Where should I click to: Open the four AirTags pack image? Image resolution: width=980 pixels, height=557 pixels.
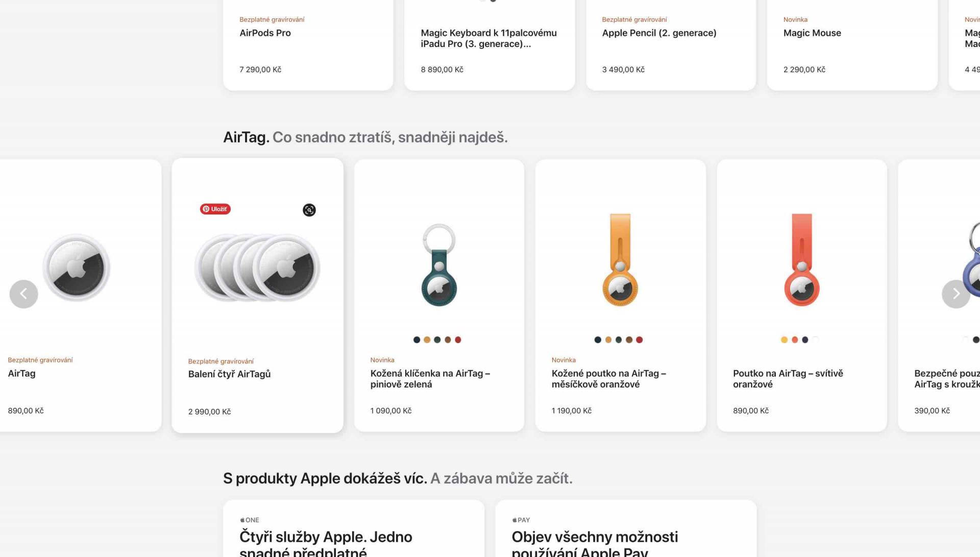257,268
